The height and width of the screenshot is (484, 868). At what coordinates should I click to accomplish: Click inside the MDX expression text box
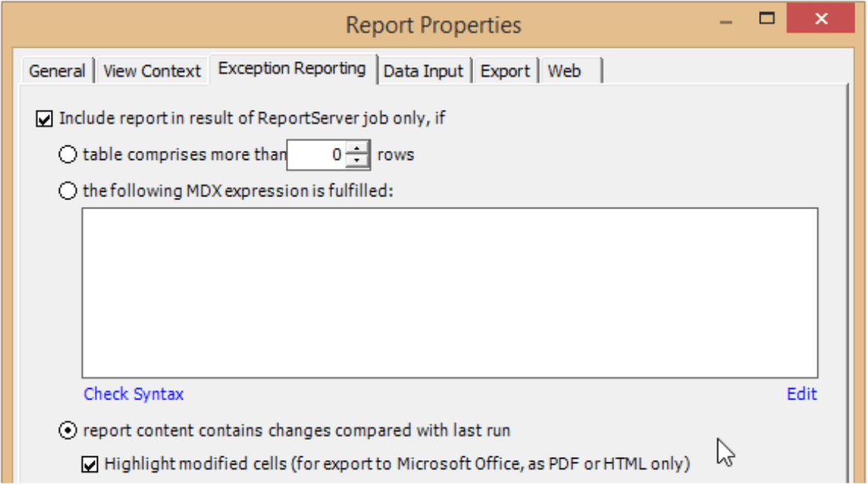pyautogui.click(x=449, y=293)
